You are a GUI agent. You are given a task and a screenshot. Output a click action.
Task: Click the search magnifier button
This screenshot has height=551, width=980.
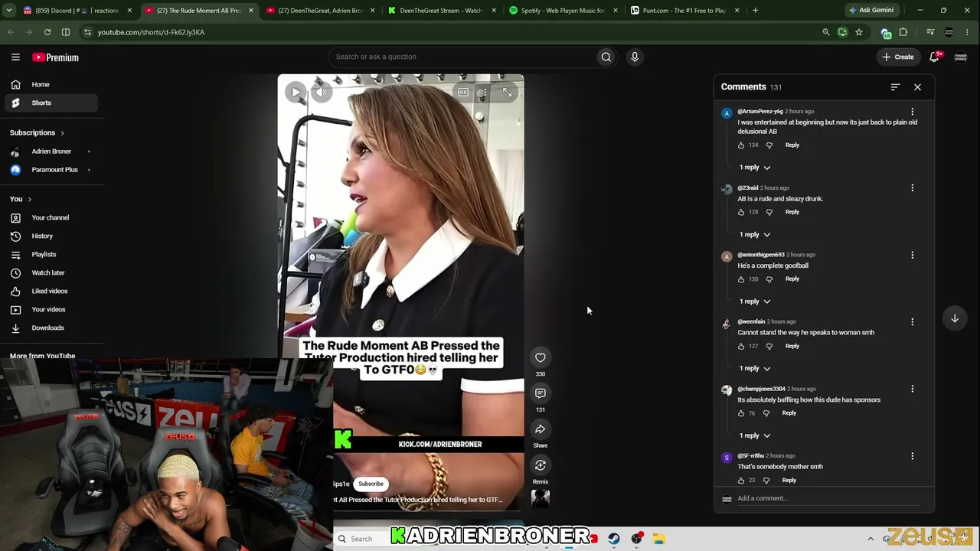(606, 57)
